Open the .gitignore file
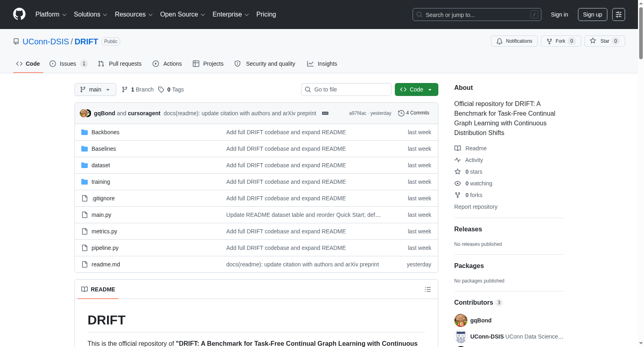Image resolution: width=644 pixels, height=347 pixels. click(103, 198)
